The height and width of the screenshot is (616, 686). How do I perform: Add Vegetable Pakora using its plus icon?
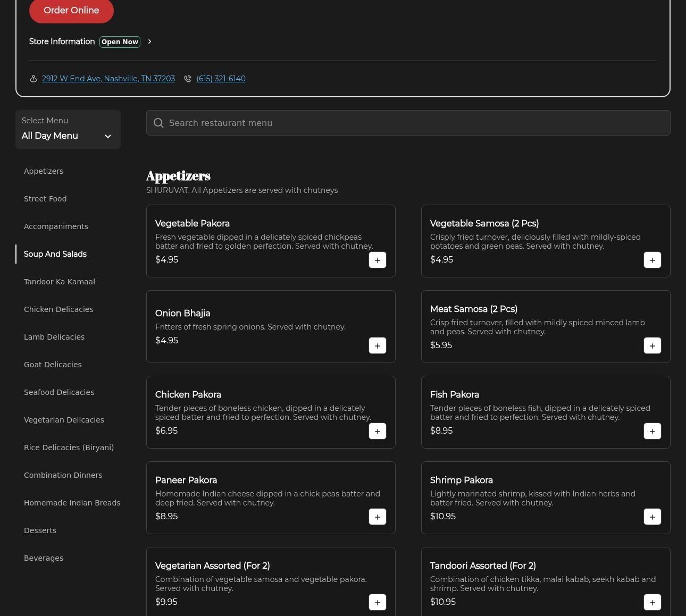378,260
